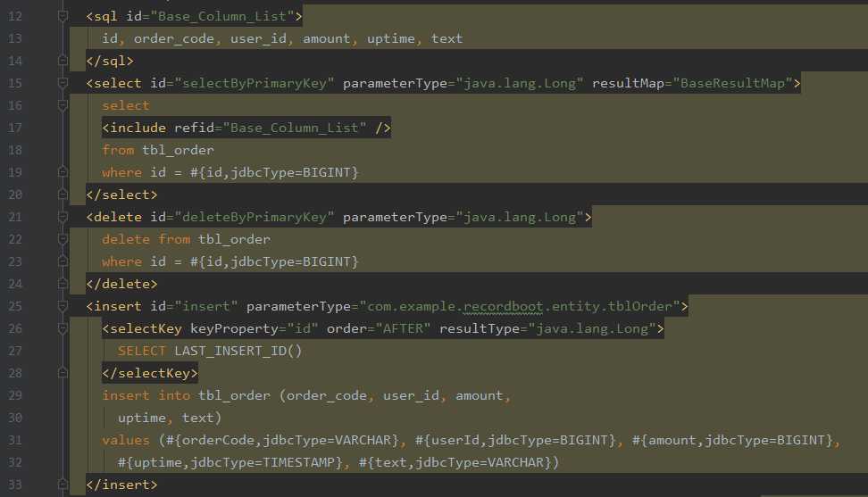The width and height of the screenshot is (868, 497).
Task: Click line number 27 in the gutter
Action: (15, 351)
